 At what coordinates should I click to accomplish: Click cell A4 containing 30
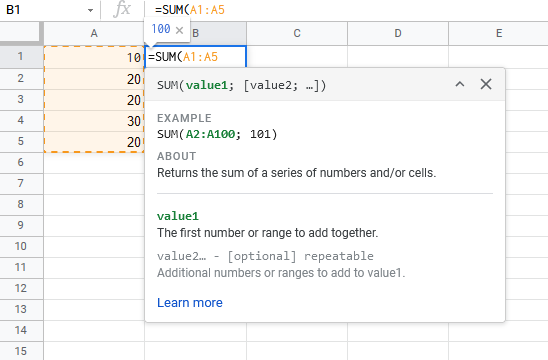[94, 121]
